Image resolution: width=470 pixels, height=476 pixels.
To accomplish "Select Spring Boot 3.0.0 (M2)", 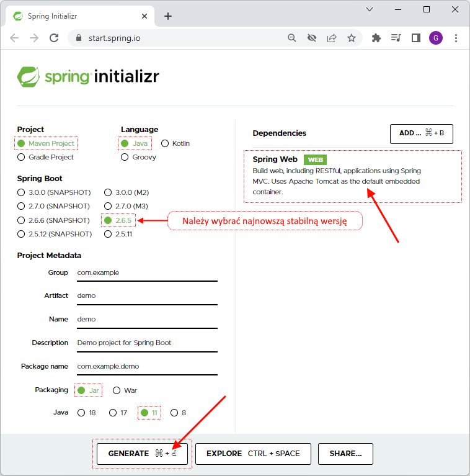I will pos(126,192).
